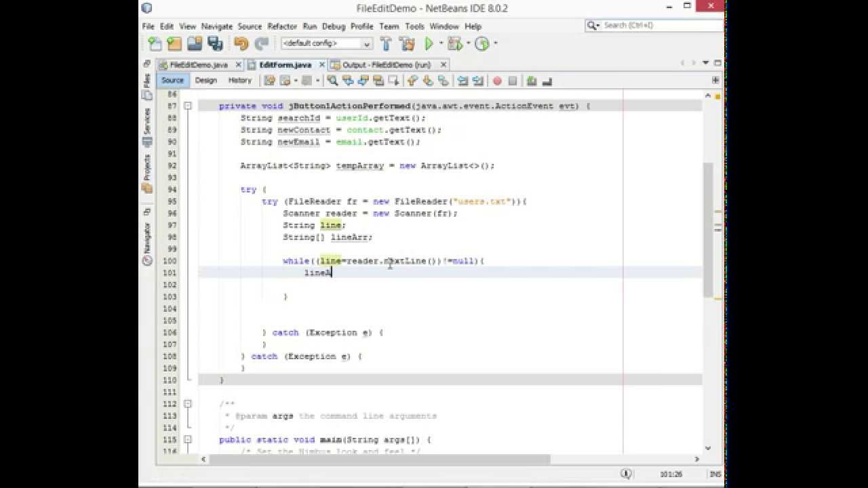
Task: Click the New Project toolbar icon
Action: 174,43
